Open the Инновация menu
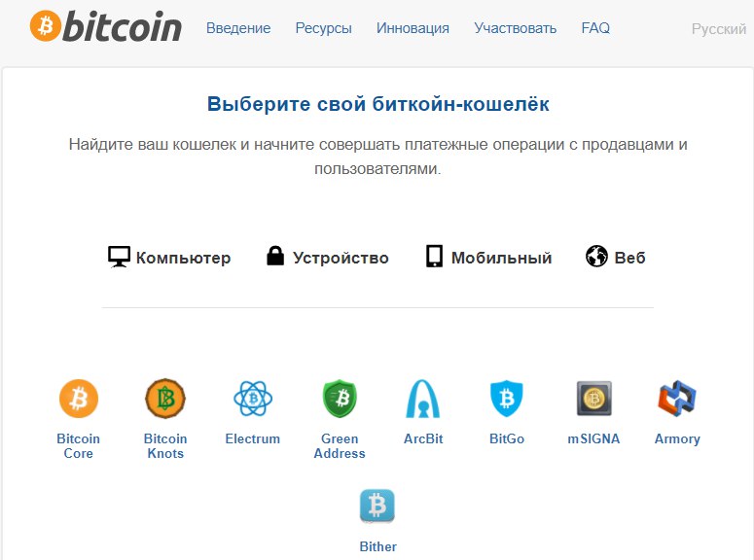Image resolution: width=754 pixels, height=560 pixels. pyautogui.click(x=413, y=28)
